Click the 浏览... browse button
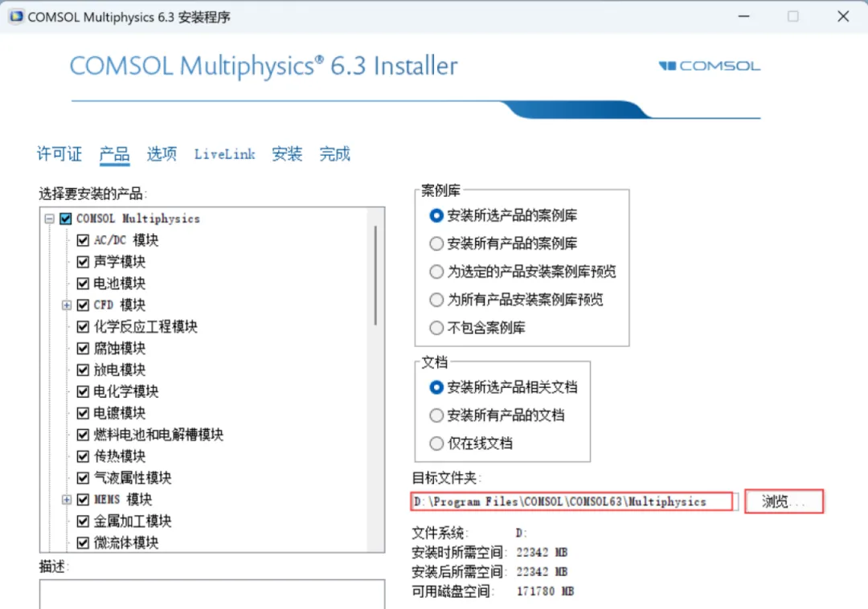This screenshot has width=868, height=609. (x=784, y=501)
